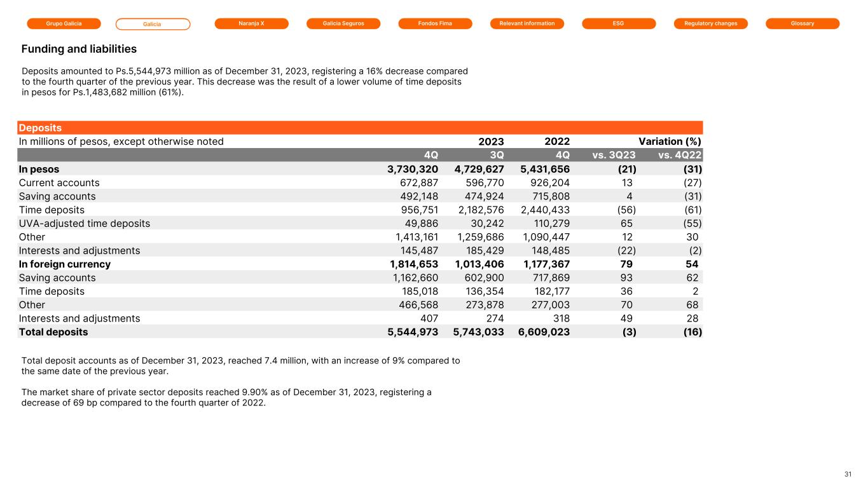Open the Grupo Galicia navigation tab

[64, 24]
